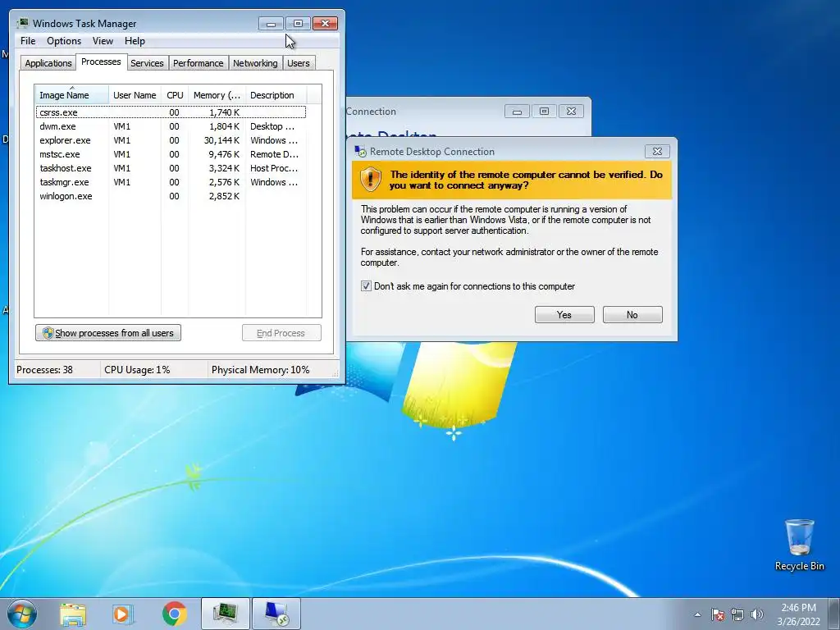Screen dimensions: 840x630
Task: Switch to the Performance tab
Action: (x=199, y=62)
